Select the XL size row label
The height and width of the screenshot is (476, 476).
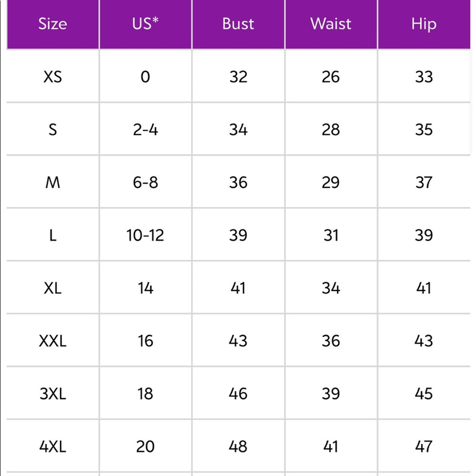point(53,288)
